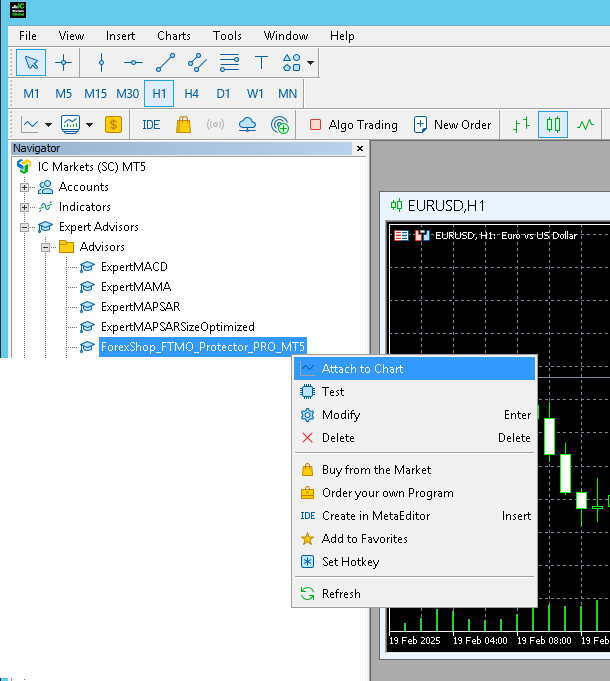Viewport: 610px width, 681px height.
Task: Open the New Order dialog
Action: click(x=452, y=125)
